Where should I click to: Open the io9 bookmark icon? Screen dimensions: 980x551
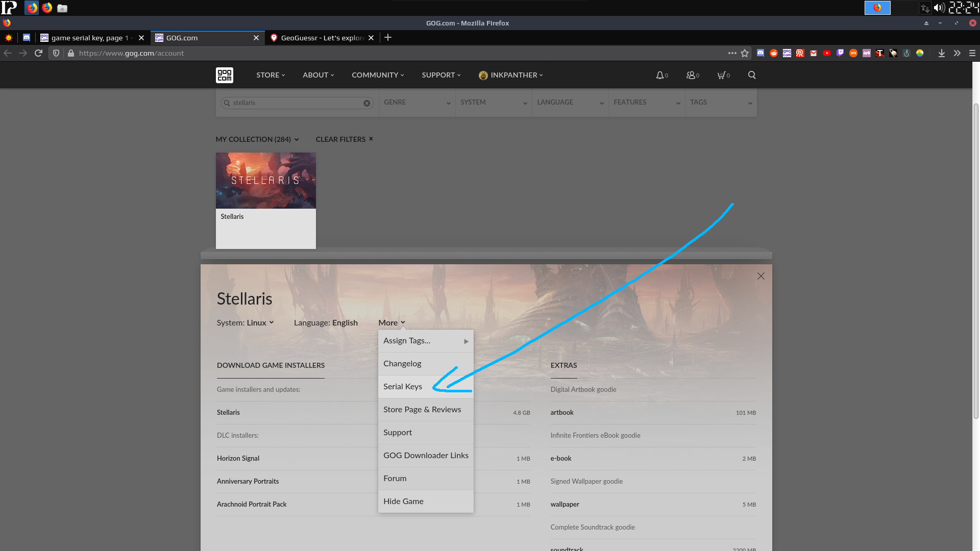[x=867, y=53]
